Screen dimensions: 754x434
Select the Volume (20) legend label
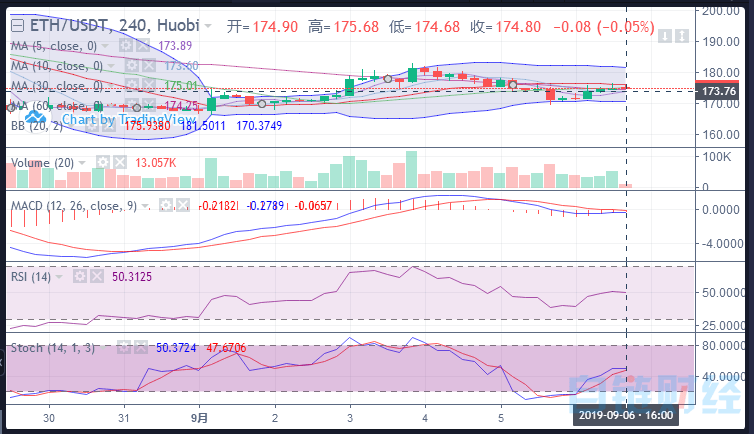tap(42, 163)
